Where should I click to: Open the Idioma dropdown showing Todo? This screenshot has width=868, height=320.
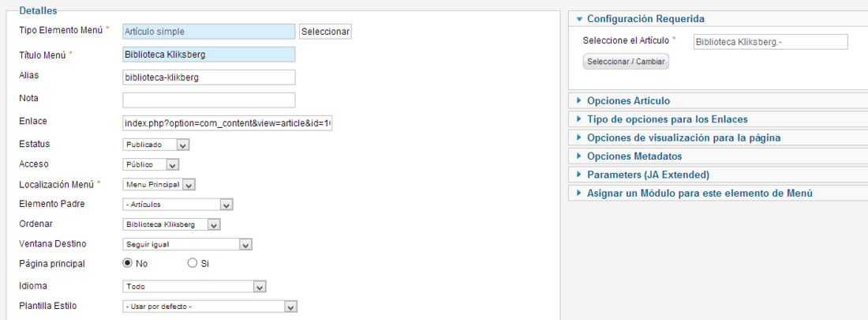(194, 287)
